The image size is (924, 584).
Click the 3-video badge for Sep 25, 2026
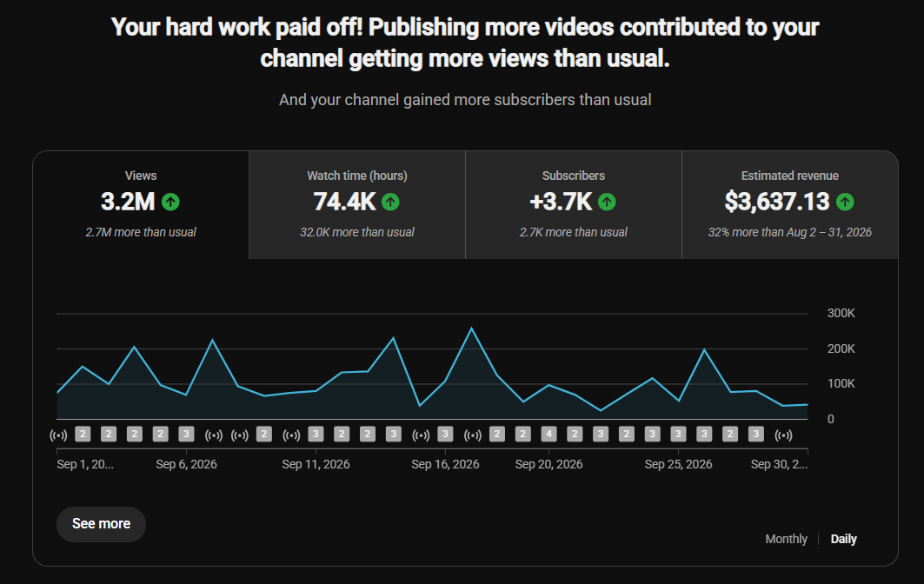678,435
